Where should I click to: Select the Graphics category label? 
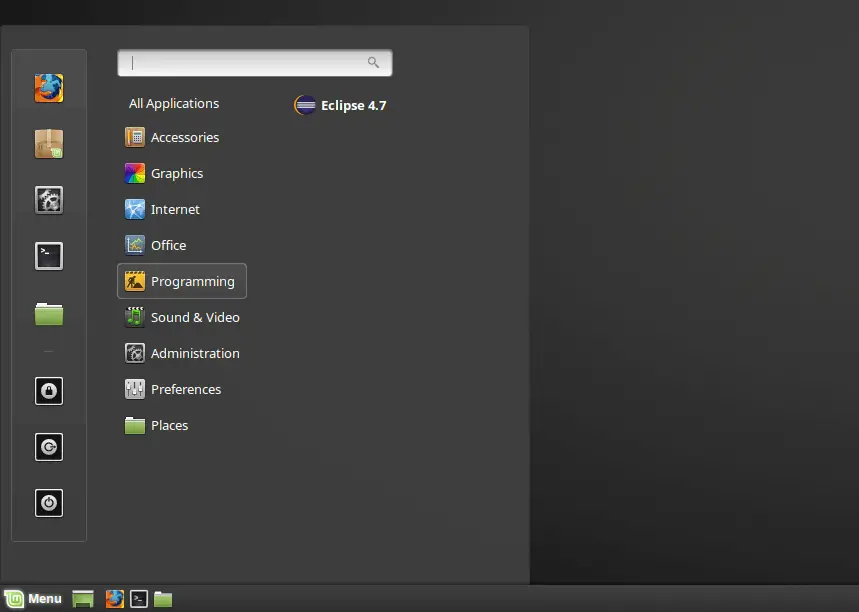point(177,174)
